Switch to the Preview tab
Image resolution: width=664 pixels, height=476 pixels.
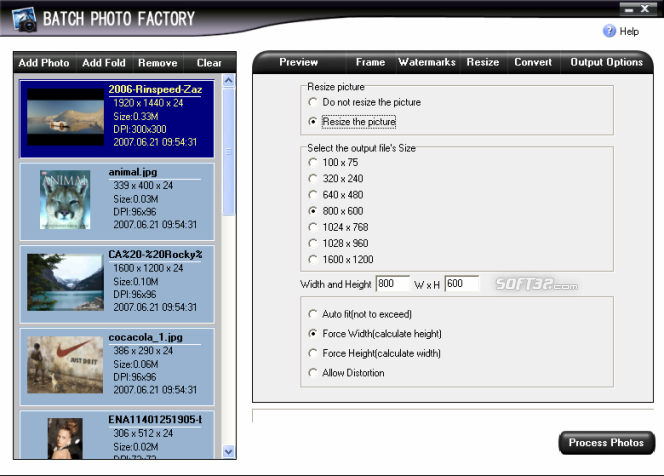299,62
